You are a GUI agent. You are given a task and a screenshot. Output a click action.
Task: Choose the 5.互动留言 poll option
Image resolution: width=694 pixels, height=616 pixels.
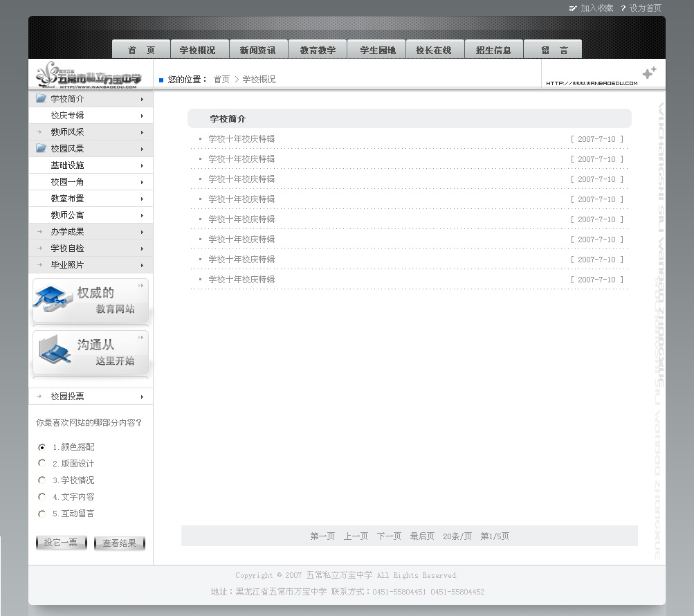(42, 513)
